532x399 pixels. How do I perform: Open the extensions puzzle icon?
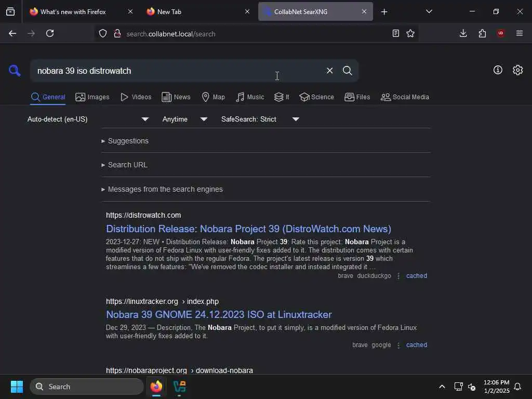tap(482, 33)
